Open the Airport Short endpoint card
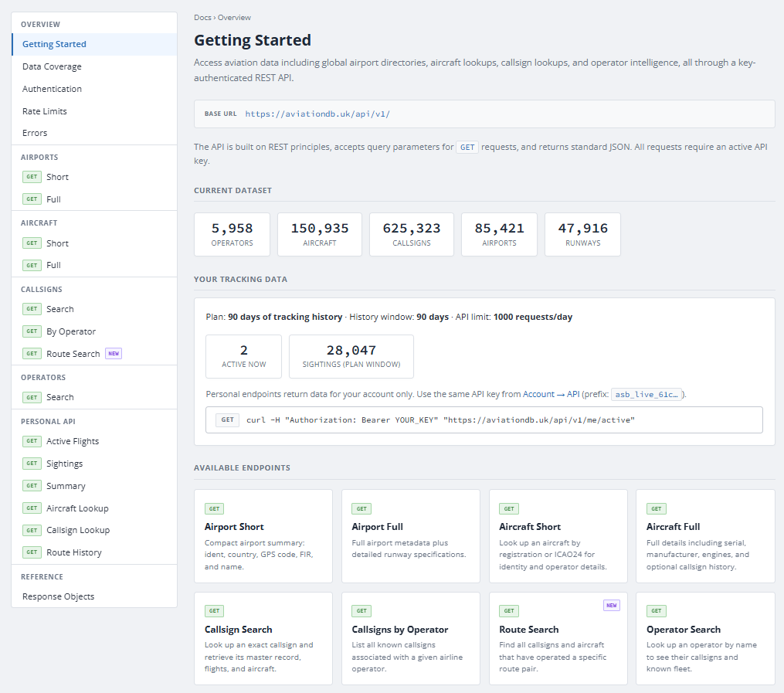This screenshot has height=693, width=784. point(263,536)
